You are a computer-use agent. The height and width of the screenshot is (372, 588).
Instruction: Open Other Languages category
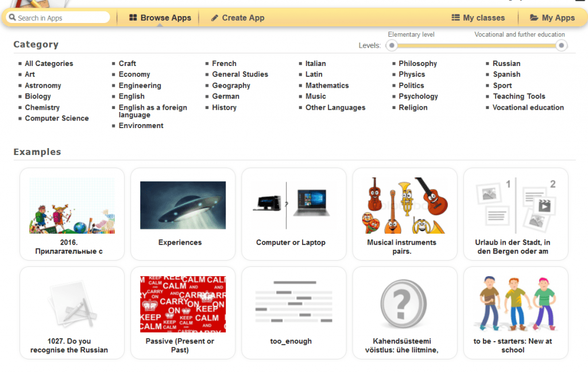click(x=335, y=107)
